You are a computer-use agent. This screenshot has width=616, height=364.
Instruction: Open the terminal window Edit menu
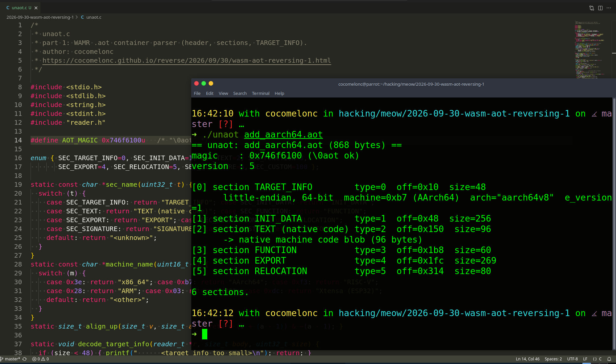210,93
